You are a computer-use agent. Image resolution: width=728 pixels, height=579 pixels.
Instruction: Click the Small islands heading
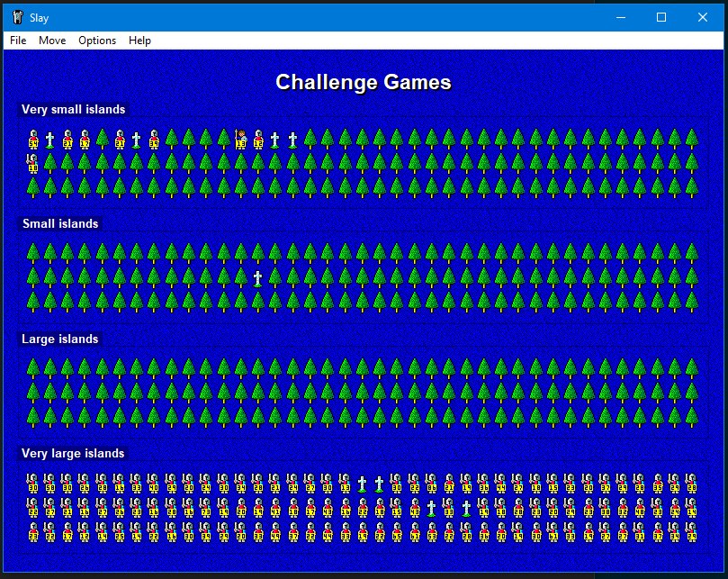60,223
